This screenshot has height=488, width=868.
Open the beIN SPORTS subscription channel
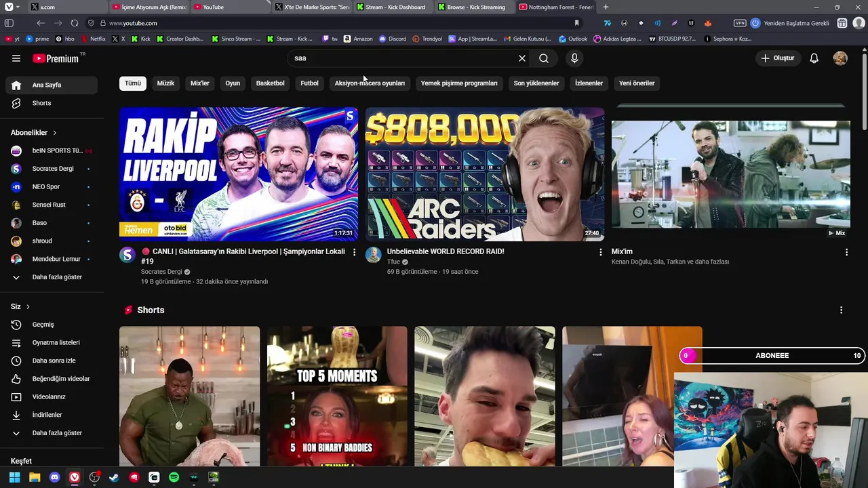coord(52,150)
